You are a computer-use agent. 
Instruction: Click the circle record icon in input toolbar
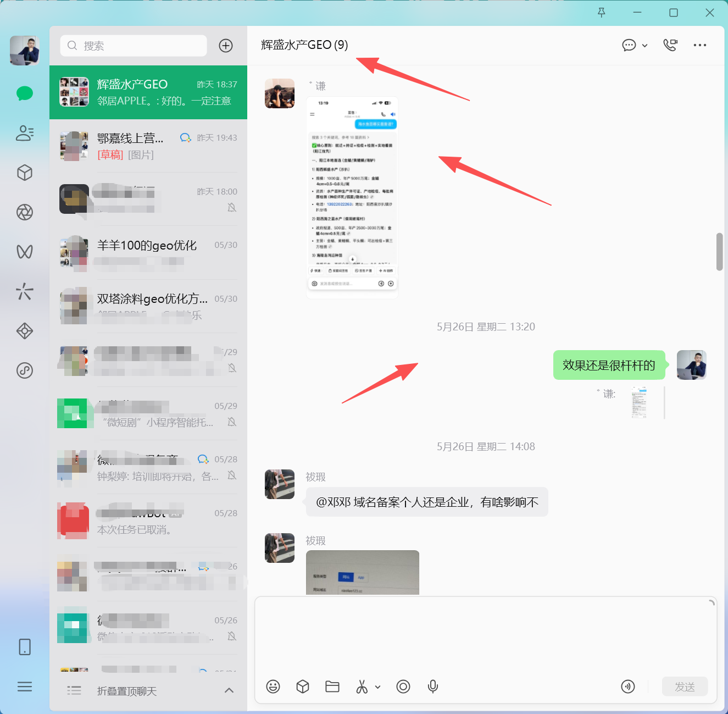tap(403, 687)
